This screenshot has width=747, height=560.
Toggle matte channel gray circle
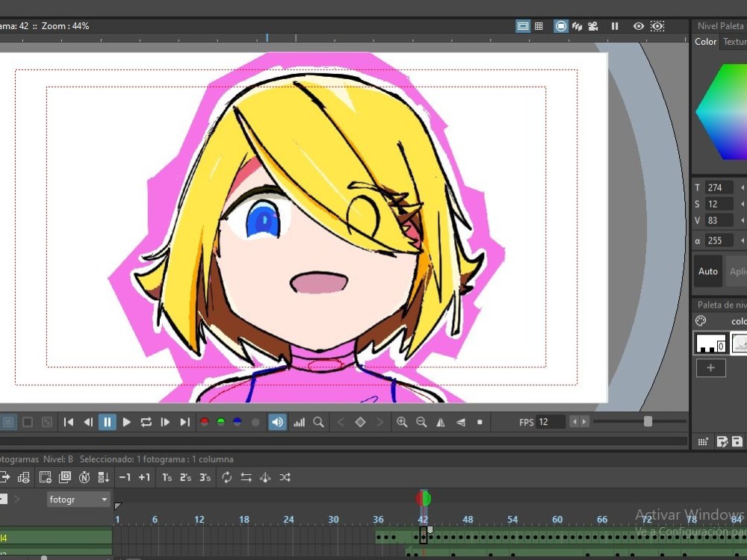[255, 423]
